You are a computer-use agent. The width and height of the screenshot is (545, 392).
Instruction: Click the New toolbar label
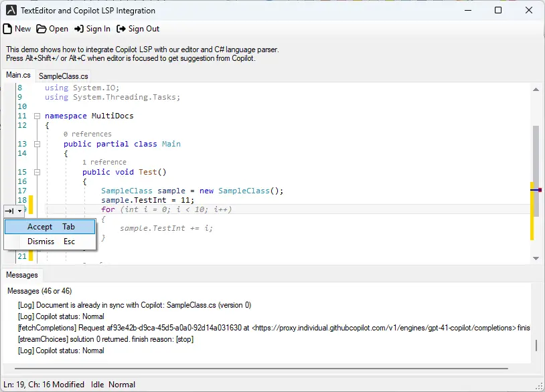tap(23, 29)
